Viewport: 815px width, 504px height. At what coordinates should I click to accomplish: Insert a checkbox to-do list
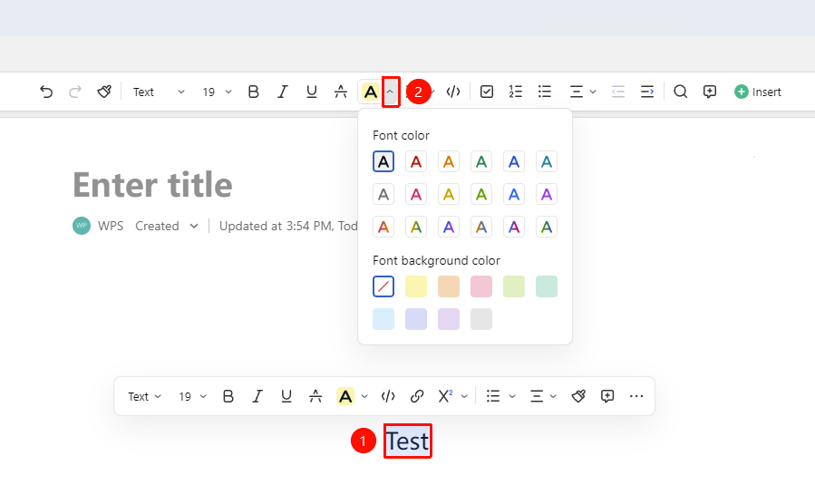point(487,92)
